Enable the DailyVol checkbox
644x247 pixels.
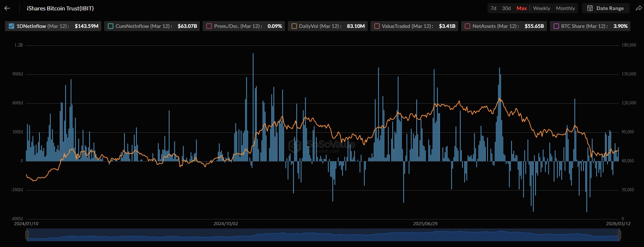(x=294, y=26)
